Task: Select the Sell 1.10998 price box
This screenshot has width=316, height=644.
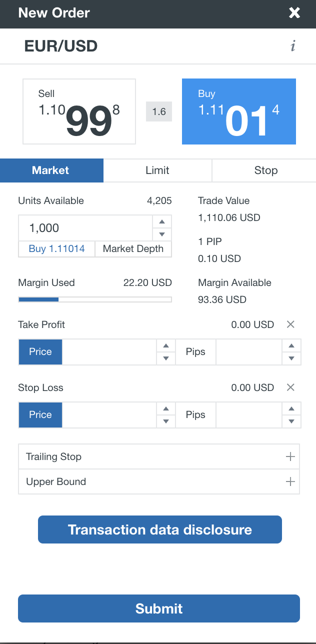Action: [79, 111]
